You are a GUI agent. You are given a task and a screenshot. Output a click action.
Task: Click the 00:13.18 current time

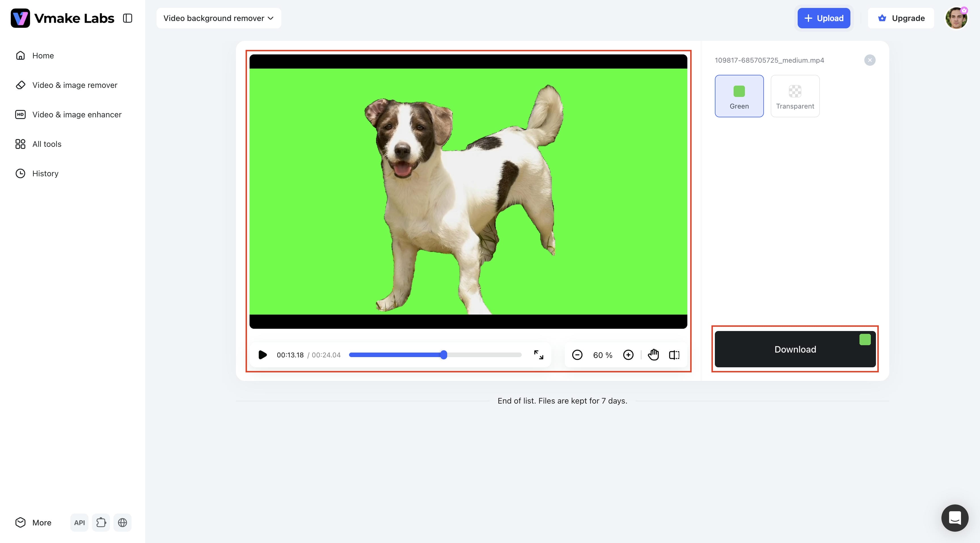290,355
